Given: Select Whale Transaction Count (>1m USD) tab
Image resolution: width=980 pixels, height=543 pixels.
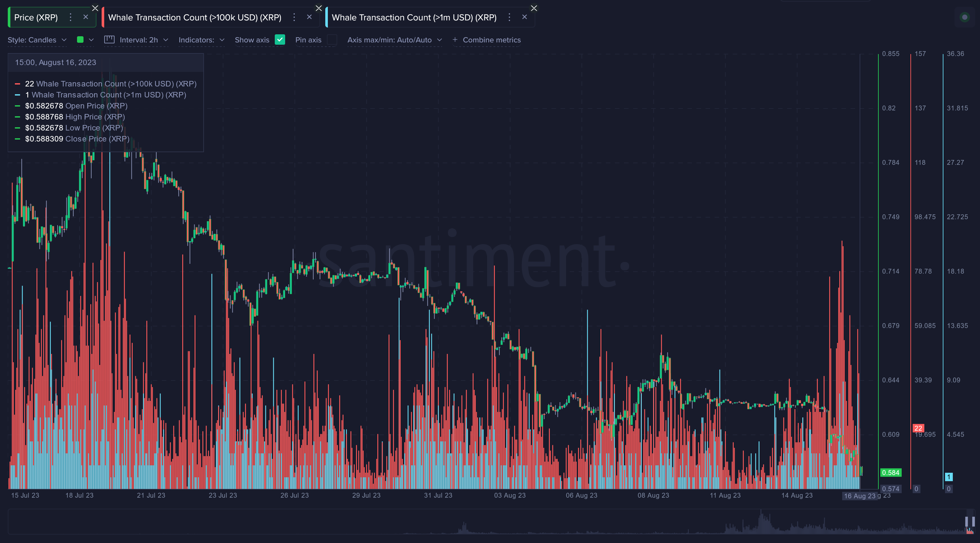Looking at the screenshot, I should (x=414, y=17).
